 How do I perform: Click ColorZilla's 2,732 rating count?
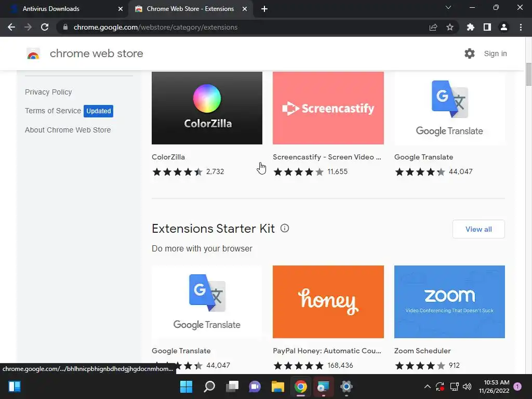(x=215, y=171)
